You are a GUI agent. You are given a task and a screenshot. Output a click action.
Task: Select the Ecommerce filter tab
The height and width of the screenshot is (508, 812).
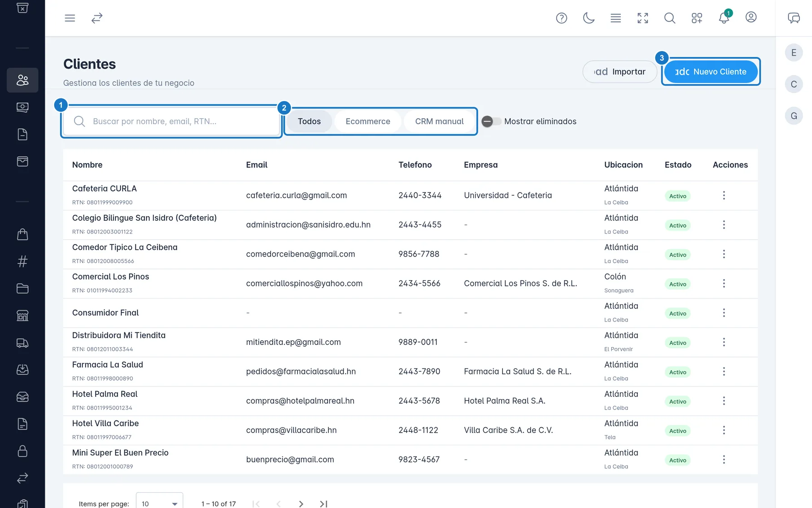[368, 121]
